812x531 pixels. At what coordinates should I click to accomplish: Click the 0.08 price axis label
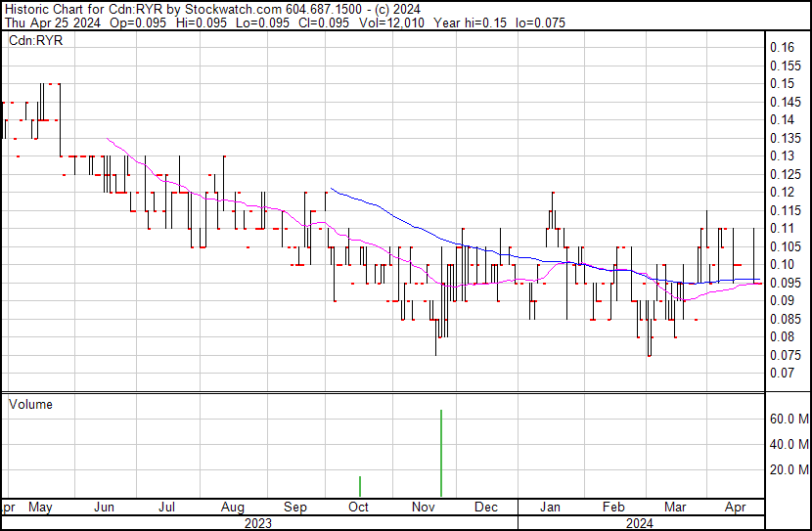(782, 337)
